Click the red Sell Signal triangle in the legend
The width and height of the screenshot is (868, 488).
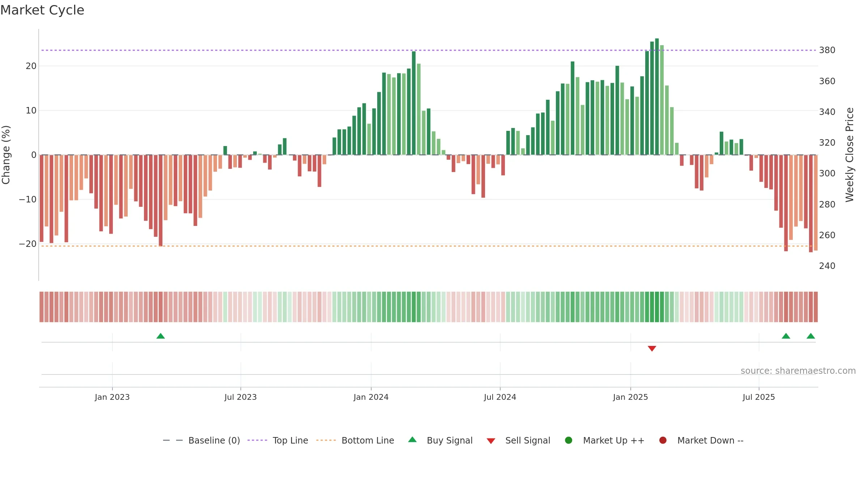[x=491, y=441]
